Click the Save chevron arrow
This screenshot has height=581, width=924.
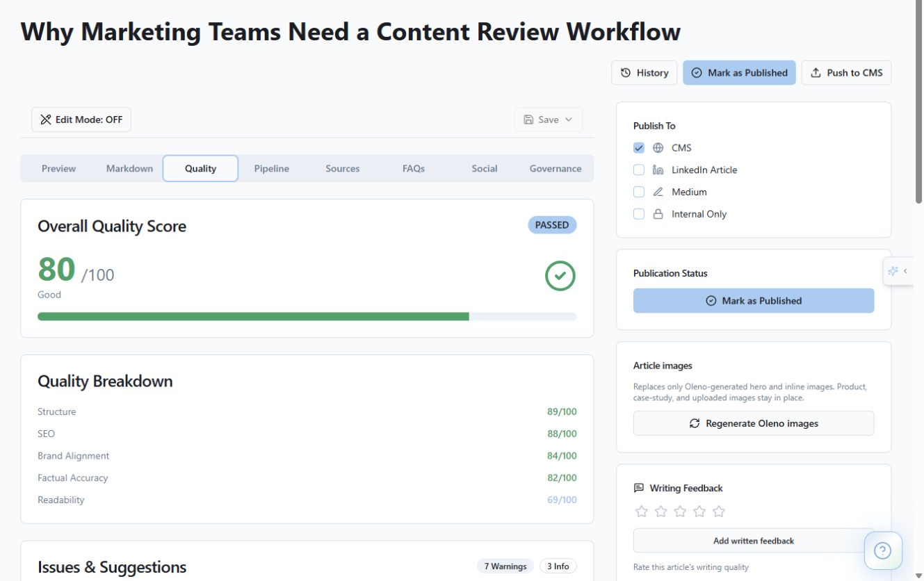[569, 120]
